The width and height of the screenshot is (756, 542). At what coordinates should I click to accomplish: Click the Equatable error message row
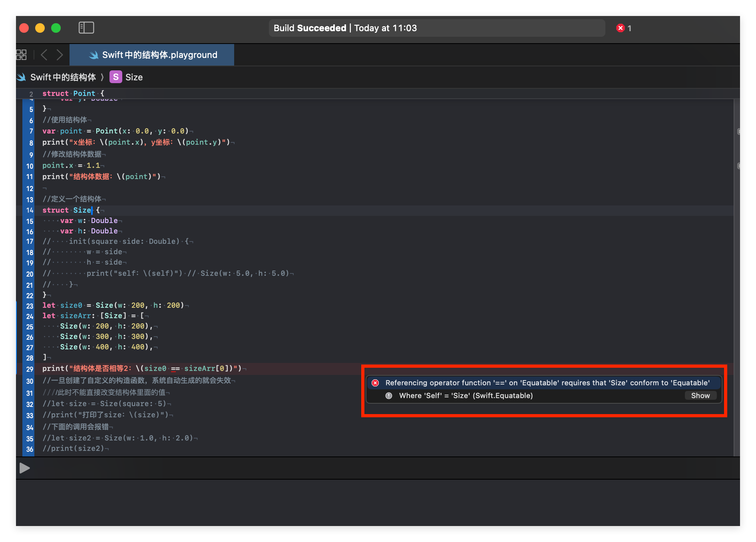coord(544,383)
